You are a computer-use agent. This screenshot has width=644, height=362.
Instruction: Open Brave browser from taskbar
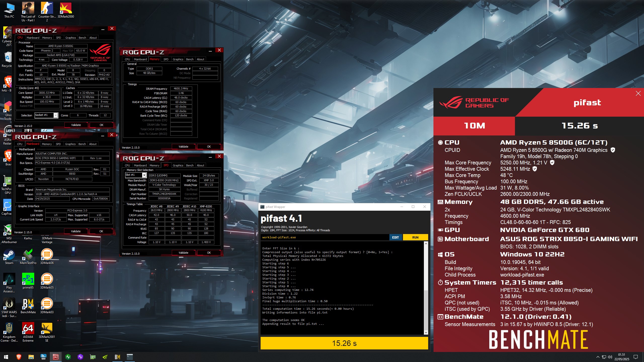[19, 357]
